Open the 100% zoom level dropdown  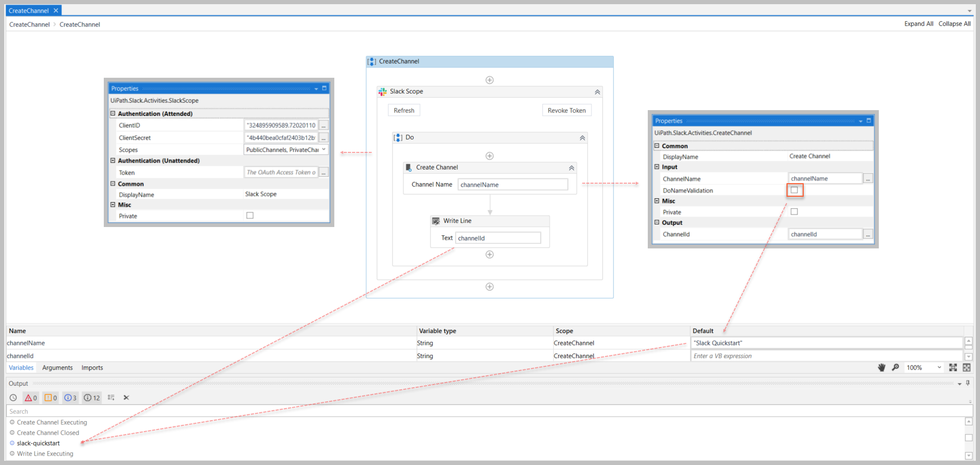tap(940, 367)
